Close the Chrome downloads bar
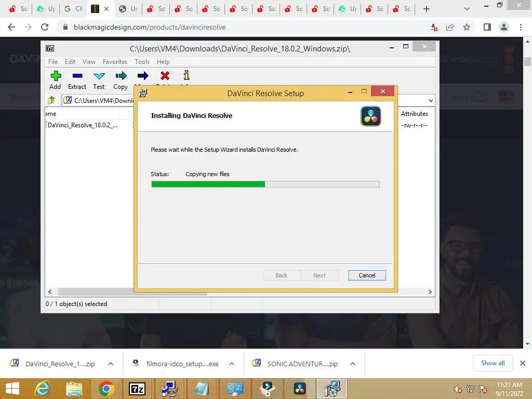 tap(523, 363)
